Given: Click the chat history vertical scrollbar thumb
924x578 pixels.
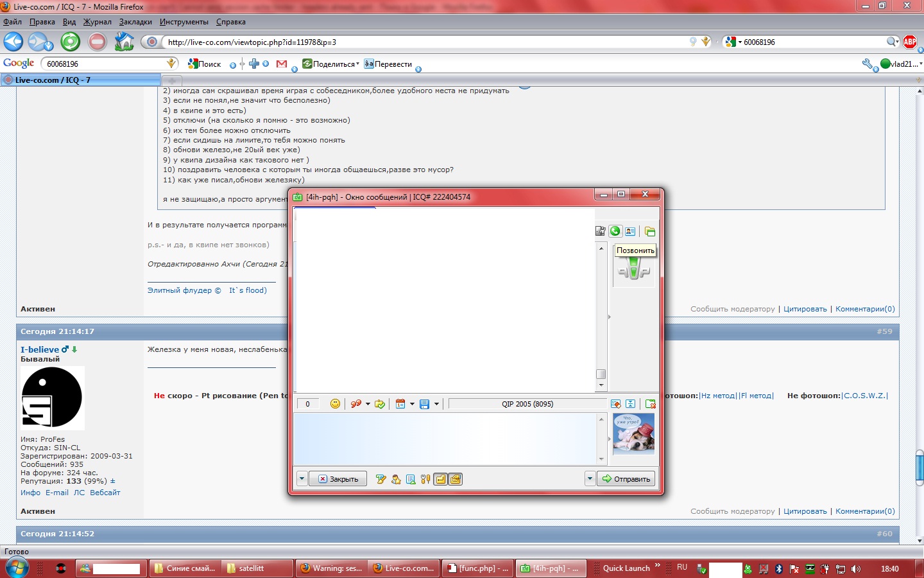Looking at the screenshot, I should [x=601, y=374].
